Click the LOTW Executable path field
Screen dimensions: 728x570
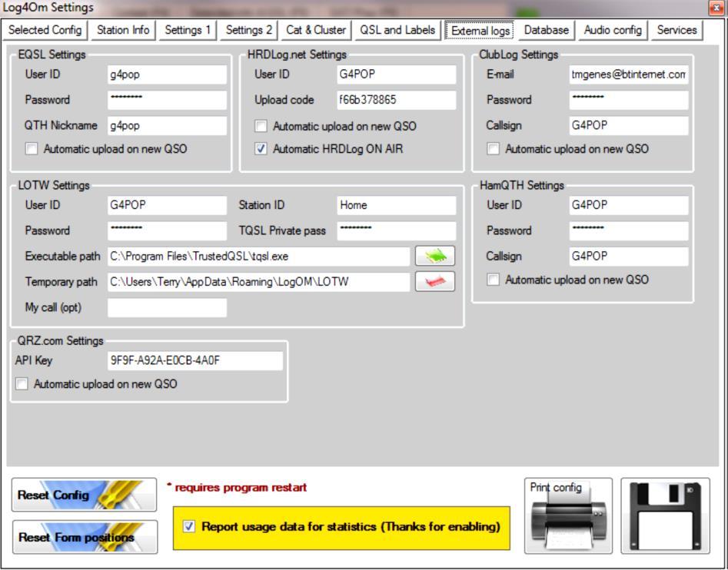click(x=258, y=257)
